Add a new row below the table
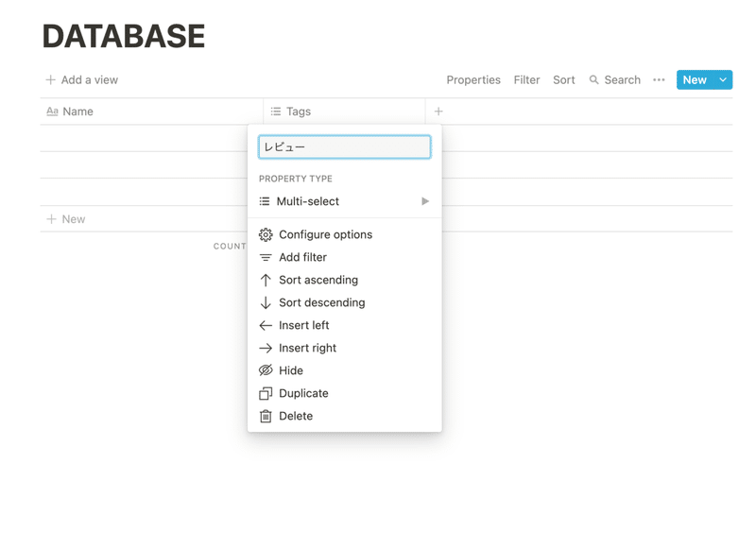Image resolution: width=756 pixels, height=549 pixels. point(66,219)
